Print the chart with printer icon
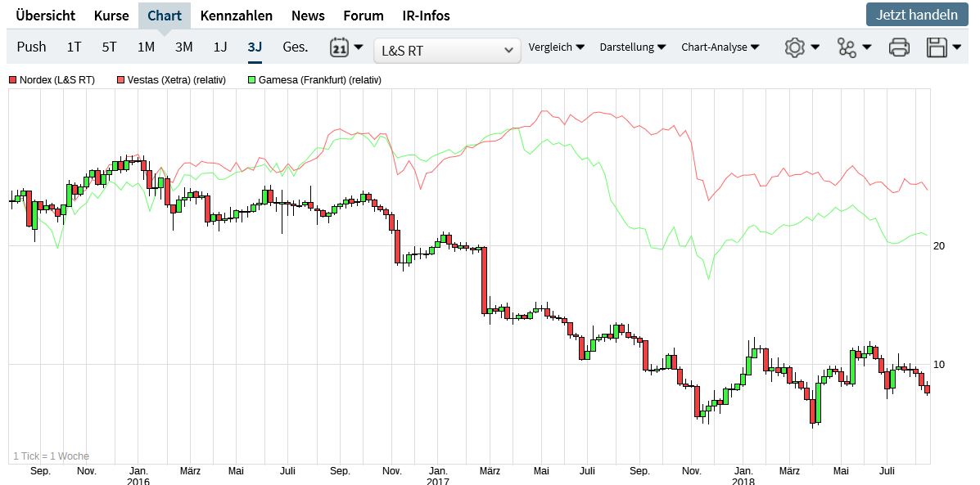 pos(899,47)
